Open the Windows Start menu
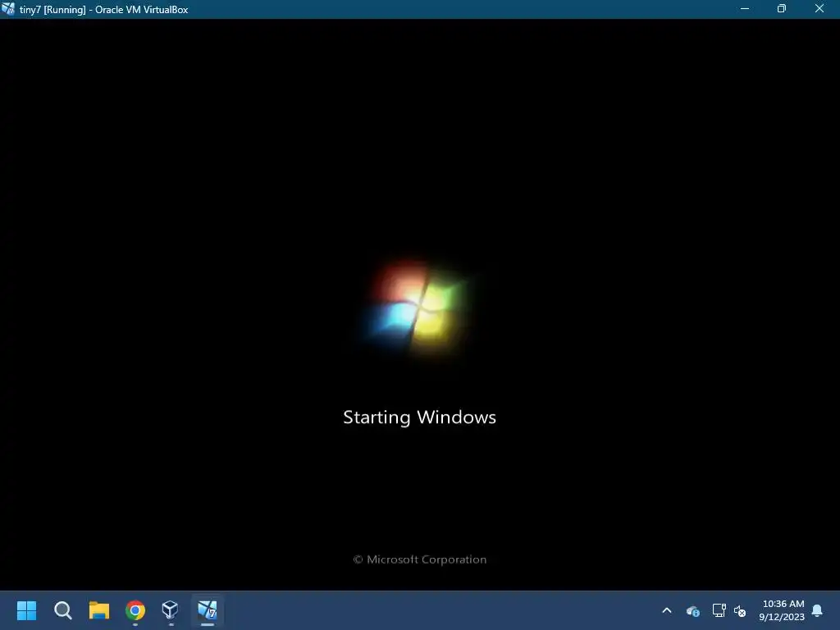This screenshot has width=840, height=630. [26, 610]
